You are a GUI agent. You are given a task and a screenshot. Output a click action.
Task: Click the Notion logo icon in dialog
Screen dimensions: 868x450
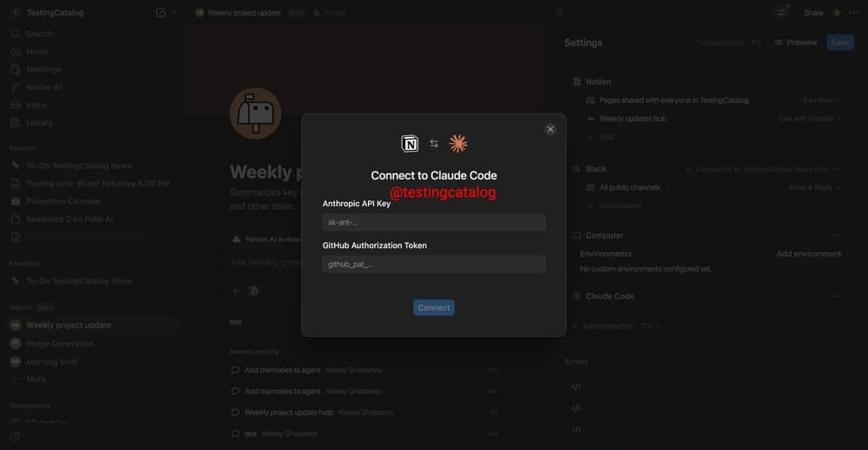coord(410,144)
